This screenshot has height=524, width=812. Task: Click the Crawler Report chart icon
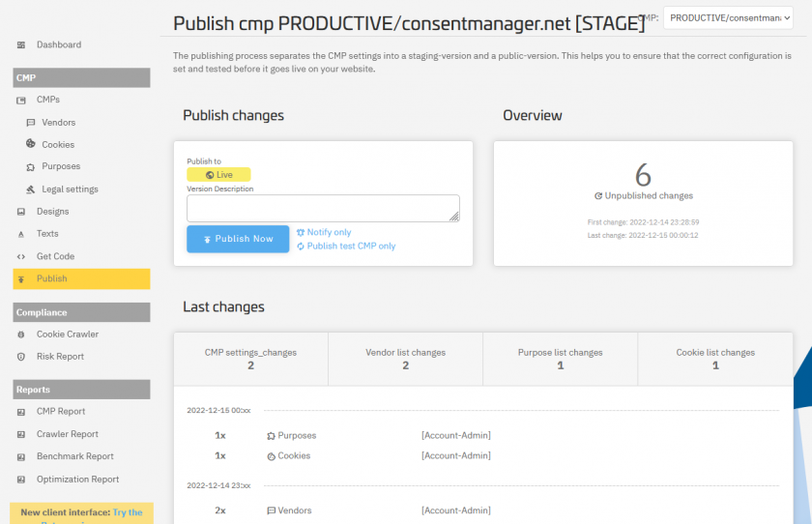(x=21, y=434)
